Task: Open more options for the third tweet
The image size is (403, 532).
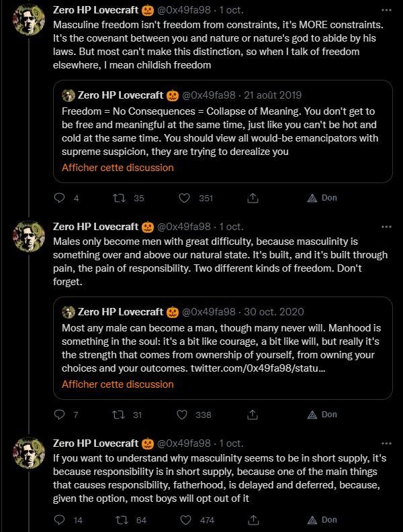Action: click(386, 443)
